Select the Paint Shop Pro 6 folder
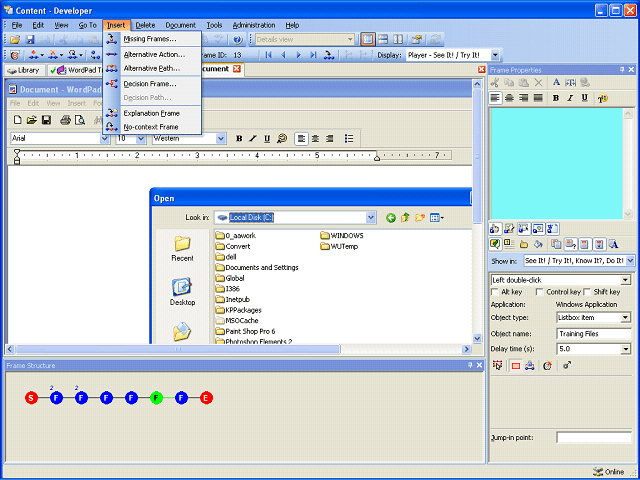The width and height of the screenshot is (640, 480). 246,331
